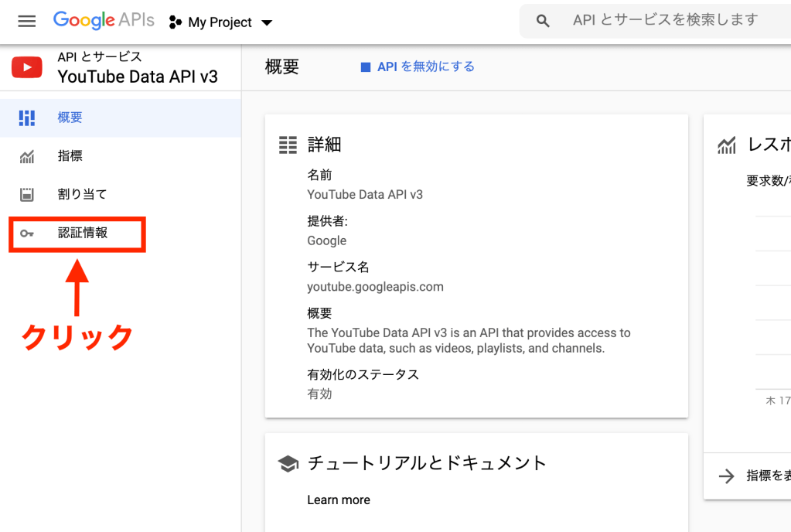Click the arrow icon beside 指標を表示
Image resolution: width=791 pixels, height=532 pixels.
[726, 476]
